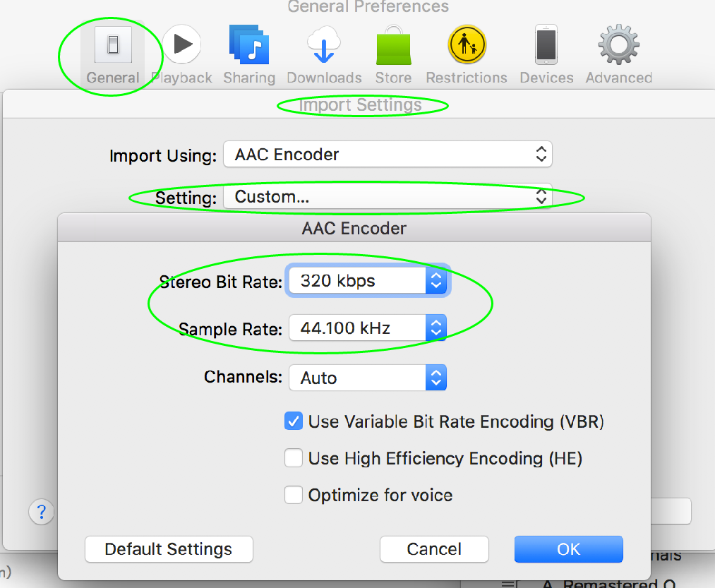Image resolution: width=715 pixels, height=588 pixels.
Task: Open the Store shopping bag icon
Action: click(x=393, y=46)
